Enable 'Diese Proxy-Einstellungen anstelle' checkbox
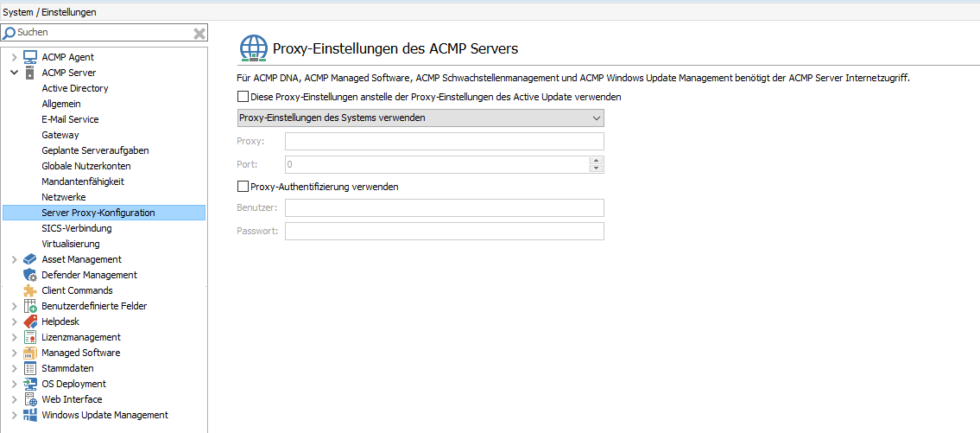The height and width of the screenshot is (433, 980). coord(243,97)
